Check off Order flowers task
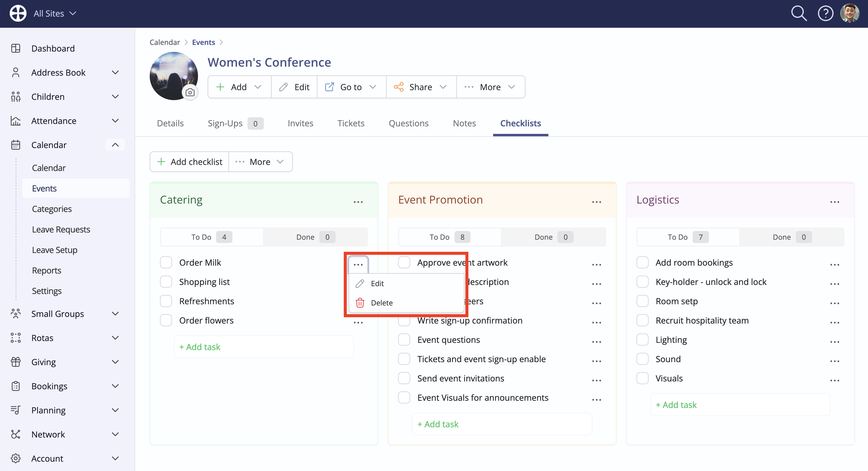Image resolution: width=868 pixels, height=471 pixels. 166,320
